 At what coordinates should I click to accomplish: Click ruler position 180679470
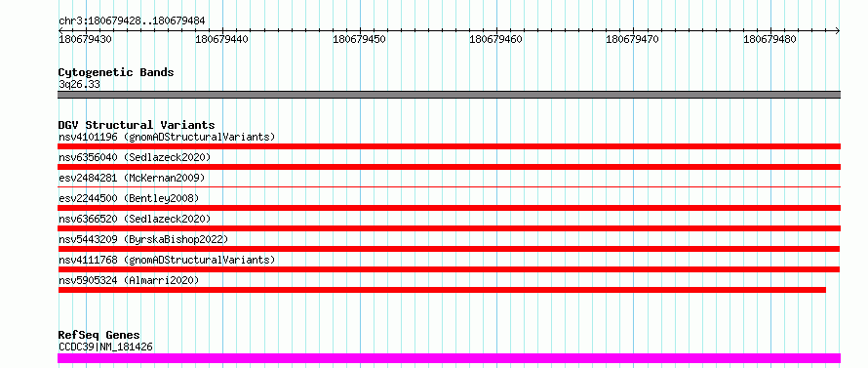click(x=633, y=39)
